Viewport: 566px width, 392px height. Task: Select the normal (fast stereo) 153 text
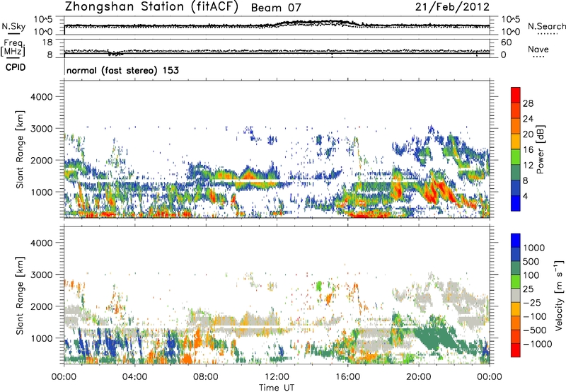pyautogui.click(x=122, y=70)
